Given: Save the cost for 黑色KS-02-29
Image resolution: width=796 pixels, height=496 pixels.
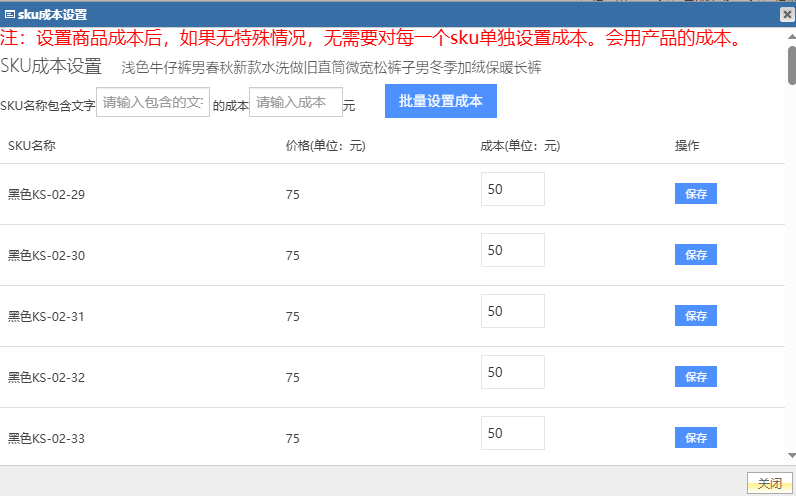Looking at the screenshot, I should pos(695,194).
